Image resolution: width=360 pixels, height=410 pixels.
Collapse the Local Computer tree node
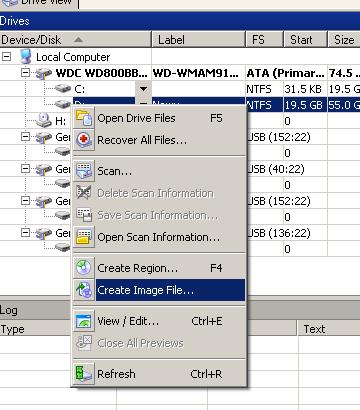[x=6, y=57]
